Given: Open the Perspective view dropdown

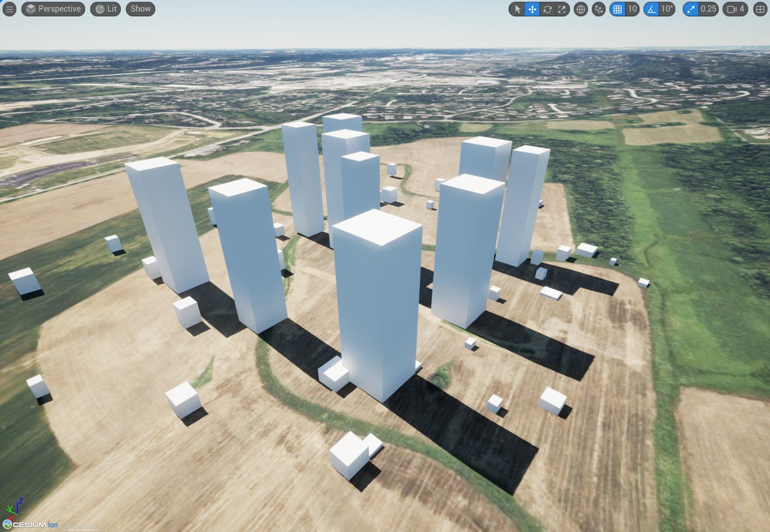Looking at the screenshot, I should click(53, 9).
